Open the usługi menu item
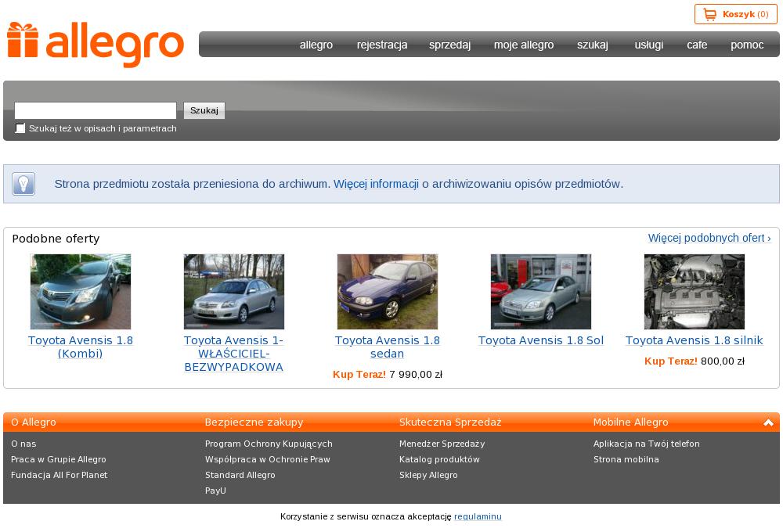 (648, 45)
